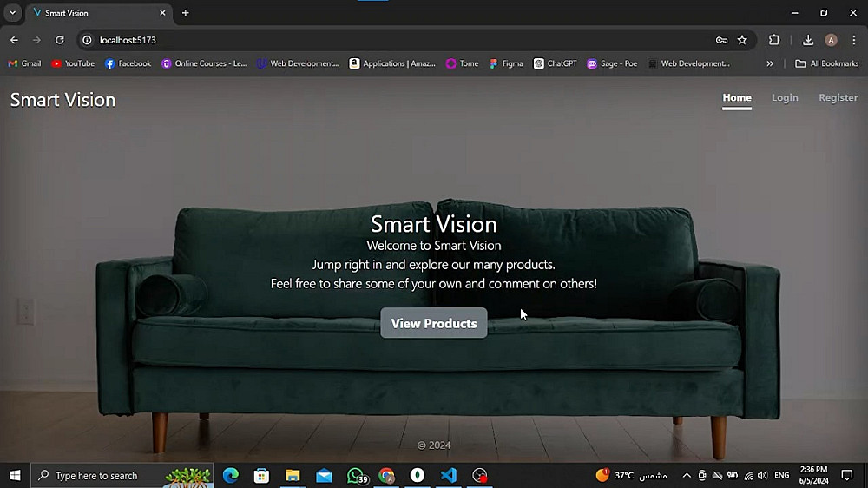The width and height of the screenshot is (868, 488).
Task: Show more bookmarks chevron
Action: pos(769,63)
